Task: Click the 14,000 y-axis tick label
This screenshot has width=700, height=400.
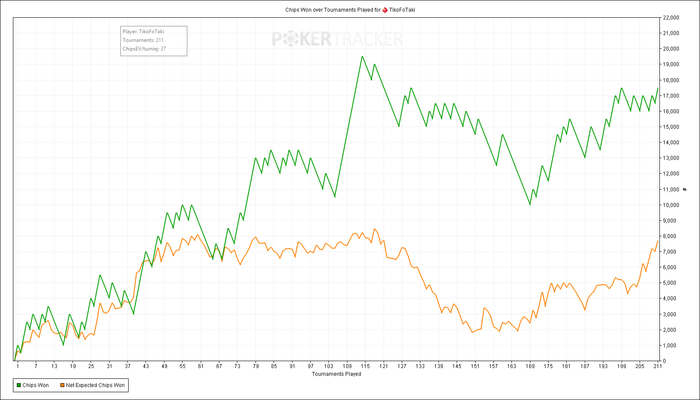Action: click(x=670, y=142)
